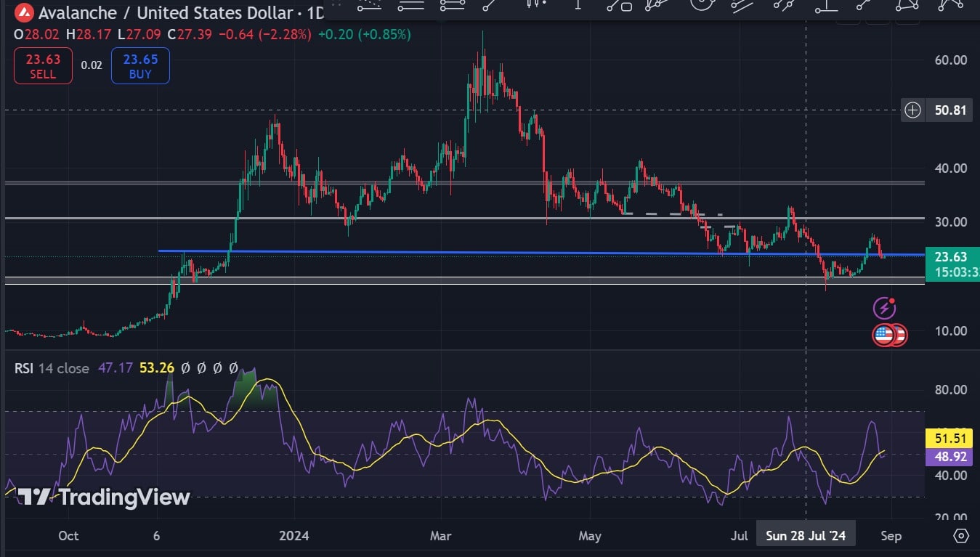Viewport: 980px width, 557px height.
Task: Open the Avalanche / United States Dollar symbol title
Action: (x=165, y=13)
